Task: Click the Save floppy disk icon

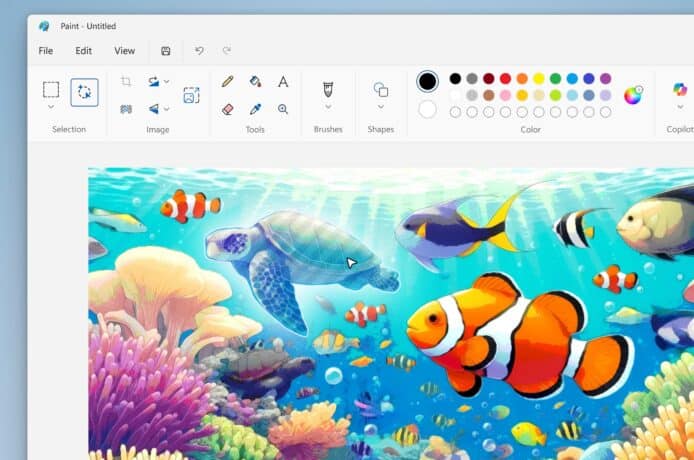Action: [166, 51]
